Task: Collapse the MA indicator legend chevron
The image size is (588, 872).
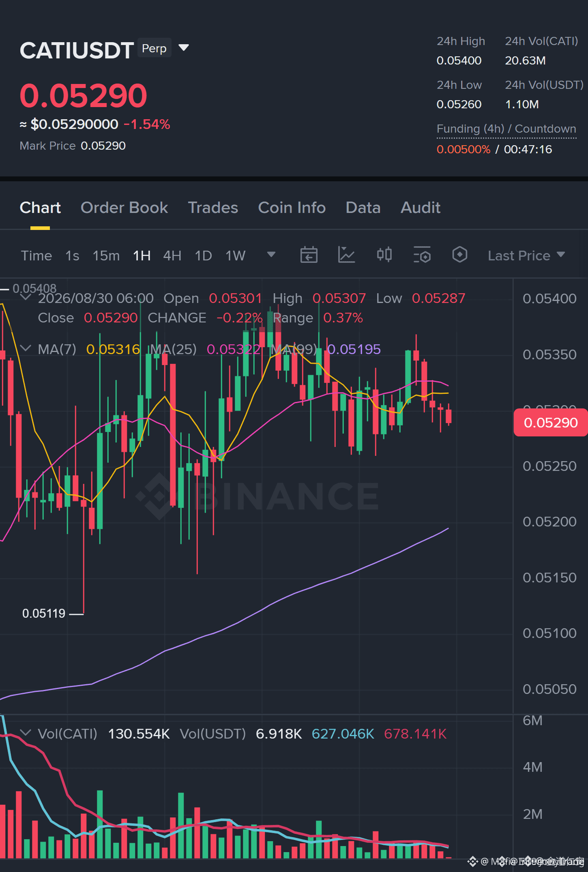Action: (x=26, y=349)
